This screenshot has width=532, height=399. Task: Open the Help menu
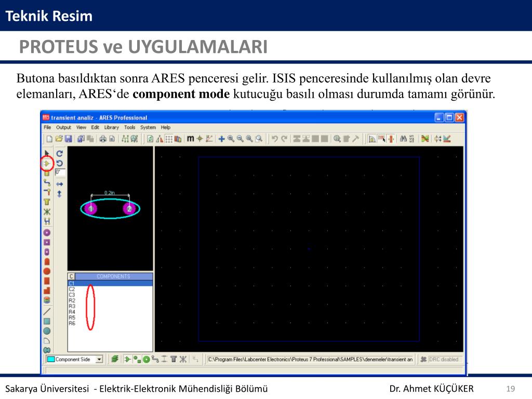(x=166, y=127)
